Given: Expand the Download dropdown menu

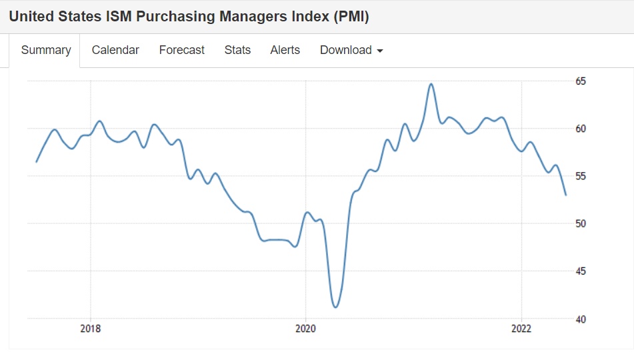Looking at the screenshot, I should click(351, 50).
